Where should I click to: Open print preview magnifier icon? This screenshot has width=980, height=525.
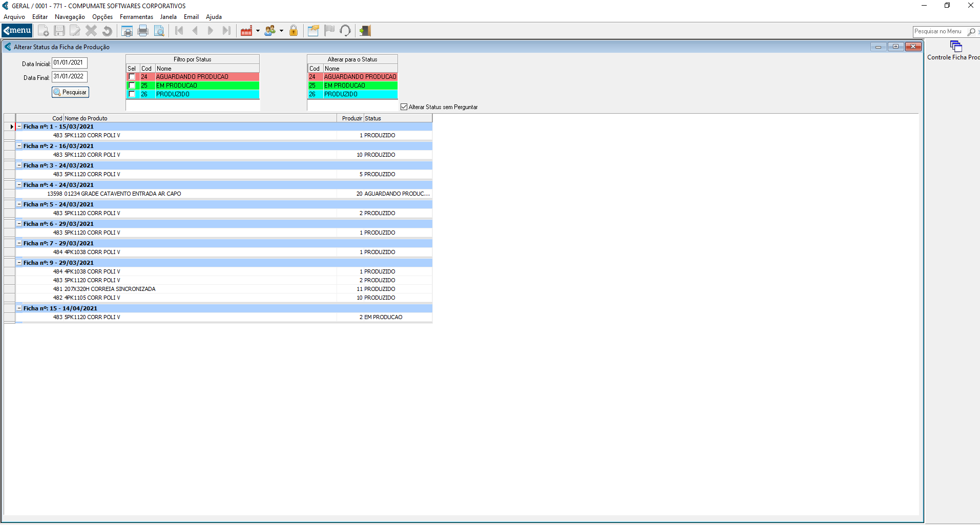[x=159, y=31]
